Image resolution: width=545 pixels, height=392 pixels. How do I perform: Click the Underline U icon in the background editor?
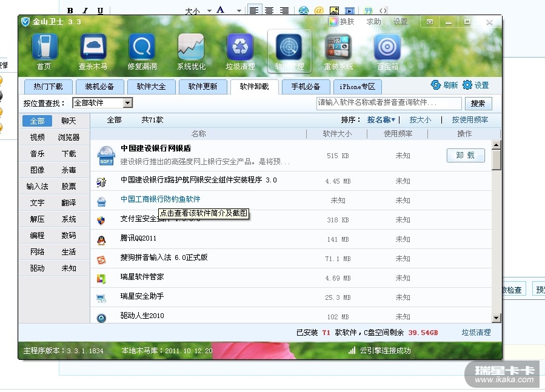100,10
